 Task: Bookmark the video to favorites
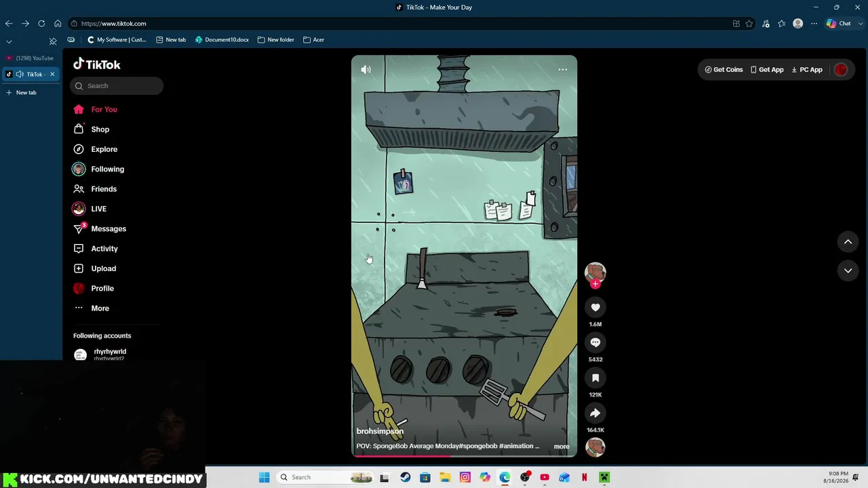click(595, 378)
